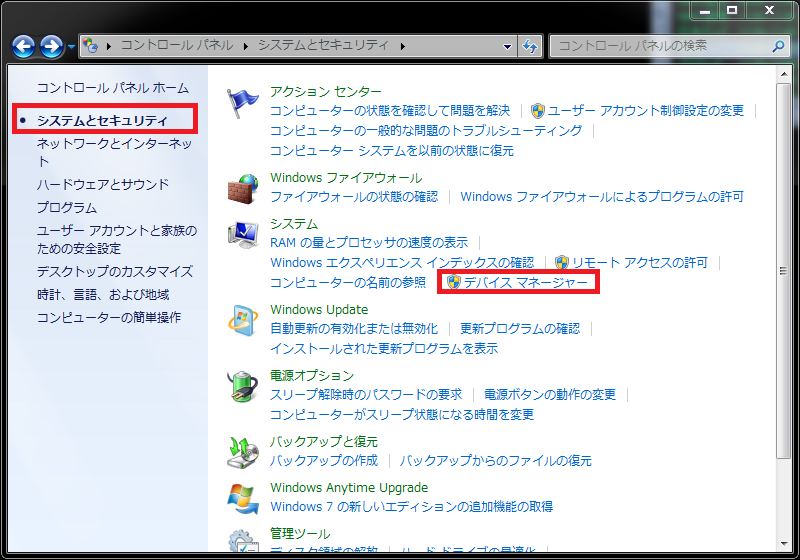Click the Windows Update icon
Screen dimensions: 800x560
(x=242, y=321)
